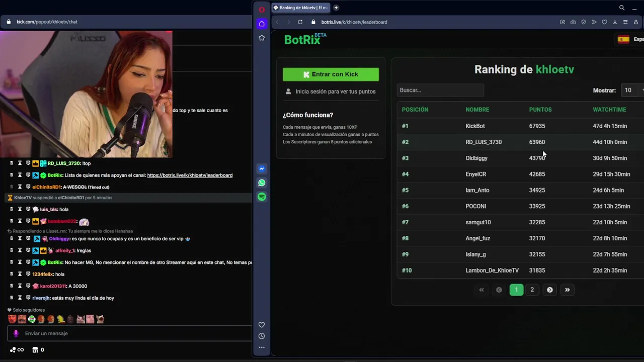Click riverojh username in chat
The width and height of the screenshot is (644, 362).
(41, 298)
